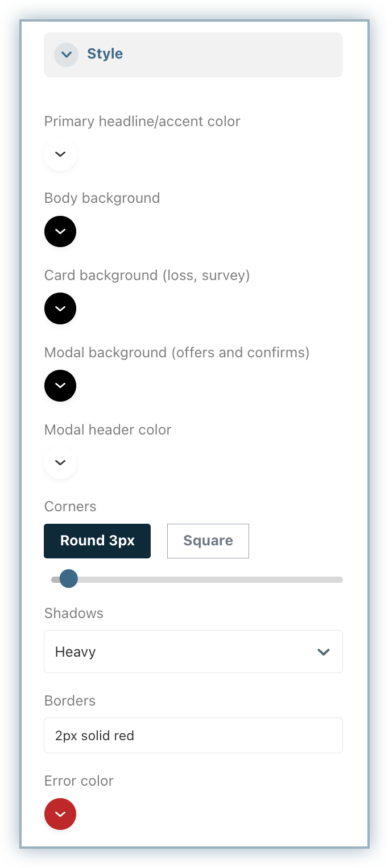This screenshot has height=868, width=389.
Task: Click the Borders text input field
Action: pos(193,736)
